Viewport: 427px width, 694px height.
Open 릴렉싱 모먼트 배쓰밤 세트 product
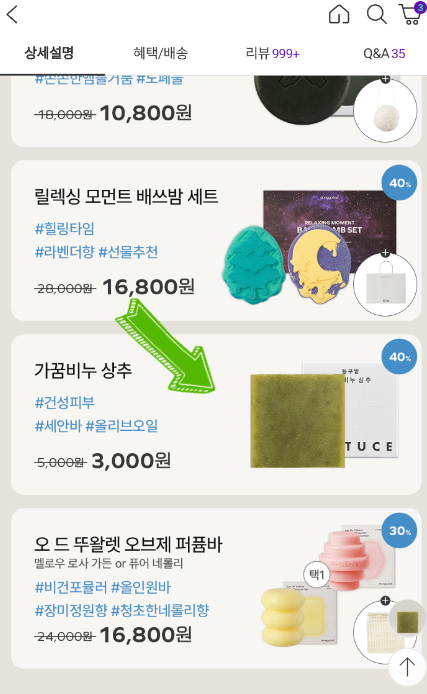pos(126,196)
